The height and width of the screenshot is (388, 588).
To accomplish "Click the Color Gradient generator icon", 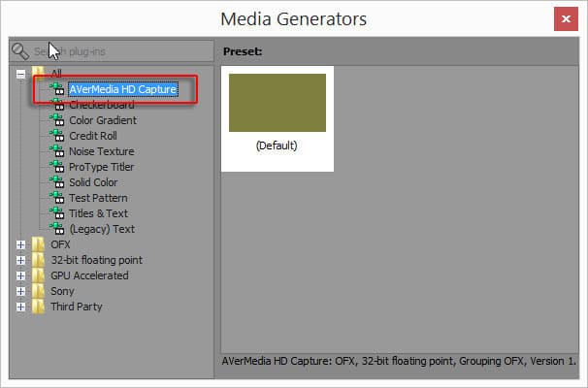I will [x=57, y=120].
